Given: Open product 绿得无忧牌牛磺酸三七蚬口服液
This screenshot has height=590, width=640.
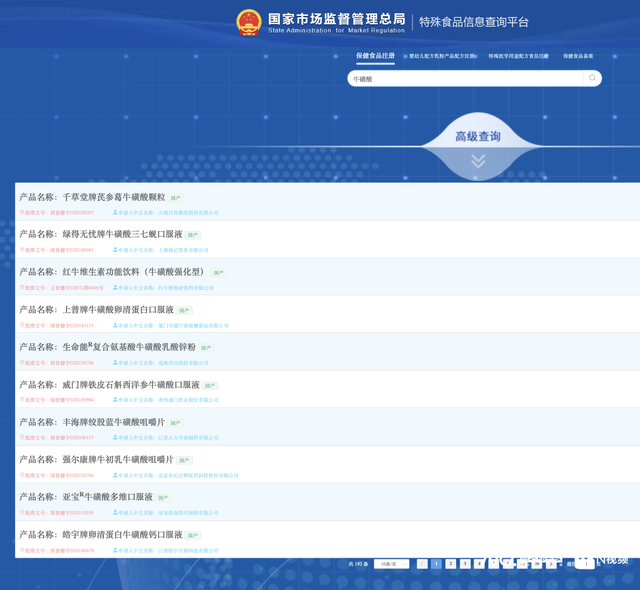Looking at the screenshot, I should (122, 234).
